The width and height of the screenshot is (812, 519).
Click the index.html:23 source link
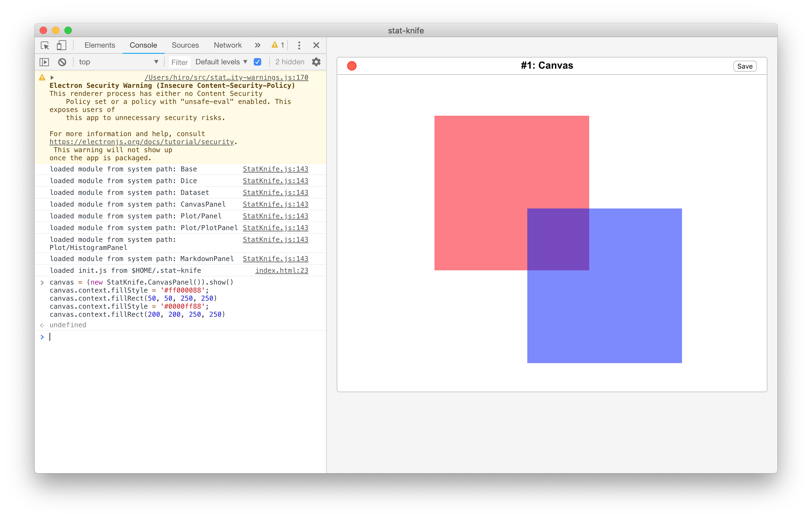pyautogui.click(x=282, y=270)
